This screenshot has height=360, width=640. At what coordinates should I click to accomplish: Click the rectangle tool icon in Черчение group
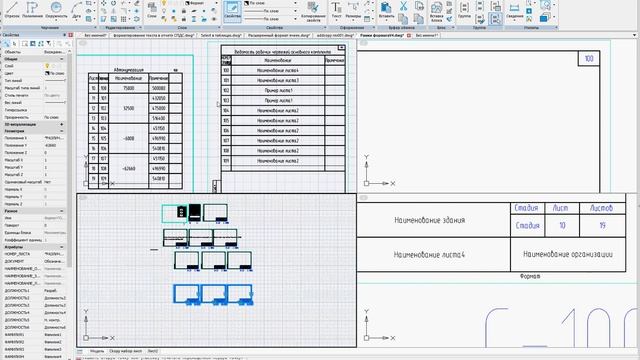click(89, 3)
